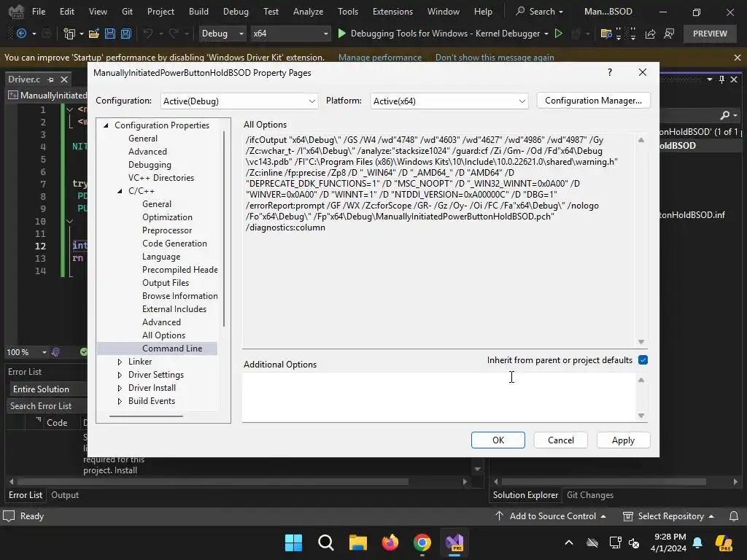
Task: Pin the Driver.c editor tab
Action: pos(50,79)
